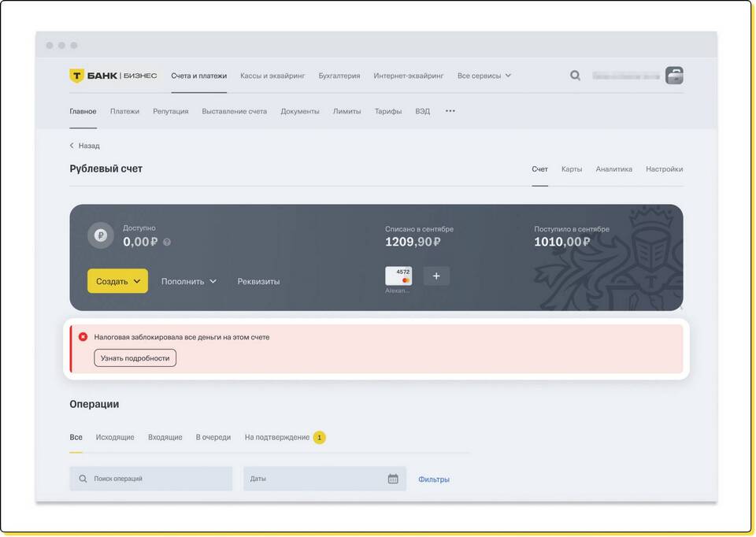Click the Поиск операций search field

(151, 479)
